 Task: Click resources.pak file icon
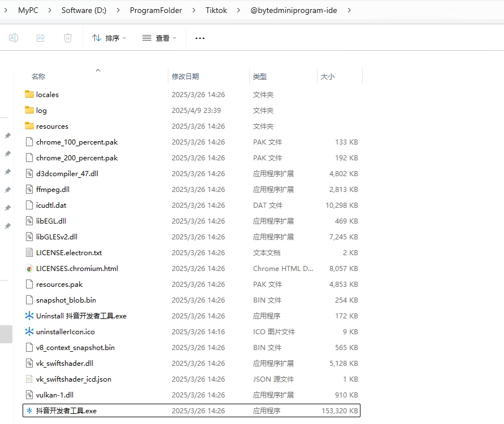(29, 284)
